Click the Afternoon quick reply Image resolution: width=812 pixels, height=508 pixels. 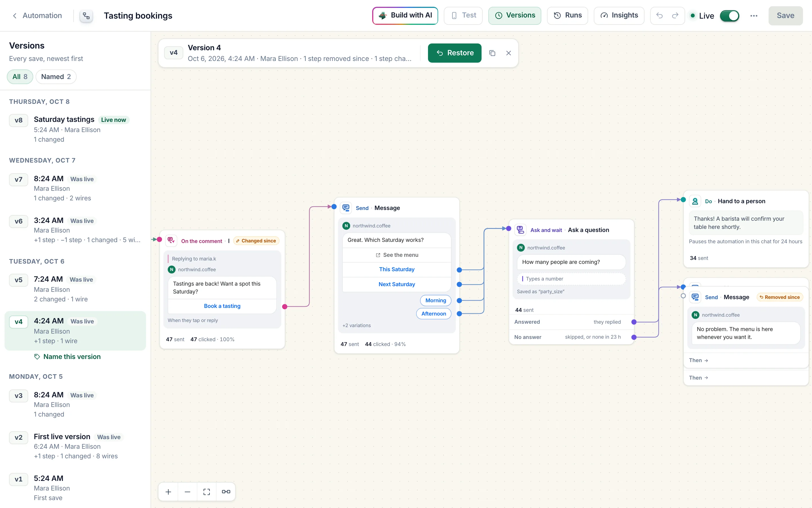pos(434,314)
